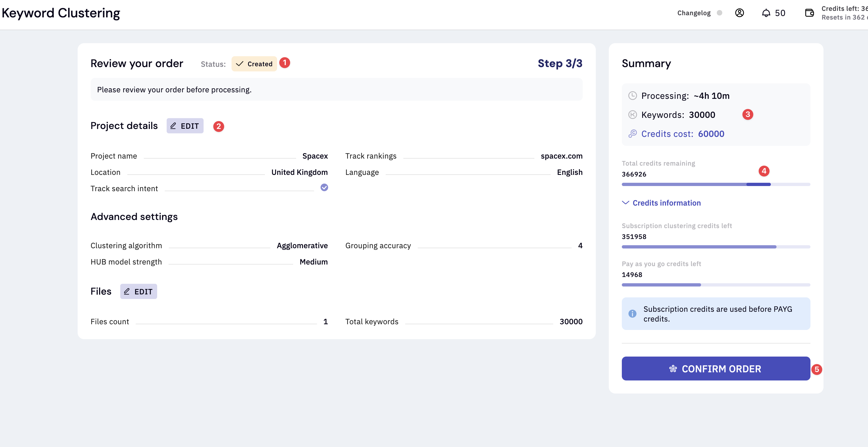Image resolution: width=868 pixels, height=447 pixels.
Task: Collapse the Credits information section
Action: point(666,203)
